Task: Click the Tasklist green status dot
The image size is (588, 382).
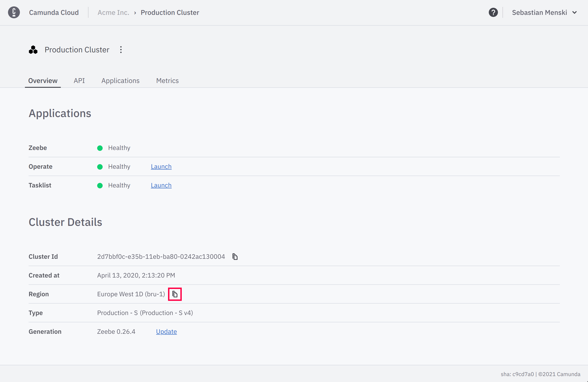Action: point(100,186)
